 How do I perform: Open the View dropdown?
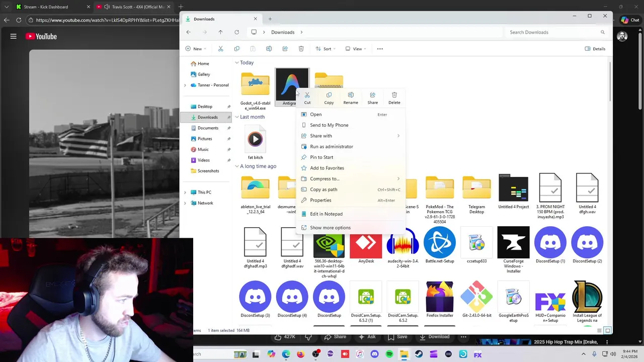[356, 49]
